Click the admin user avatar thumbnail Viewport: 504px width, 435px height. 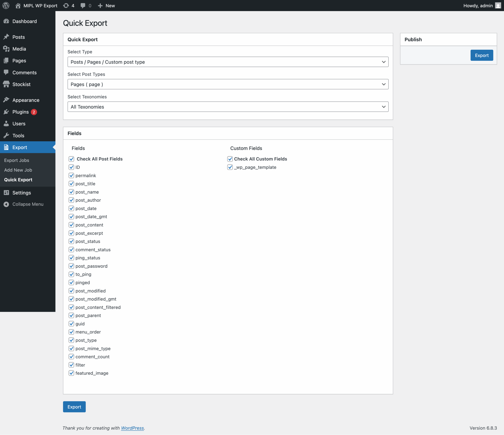tap(498, 5)
